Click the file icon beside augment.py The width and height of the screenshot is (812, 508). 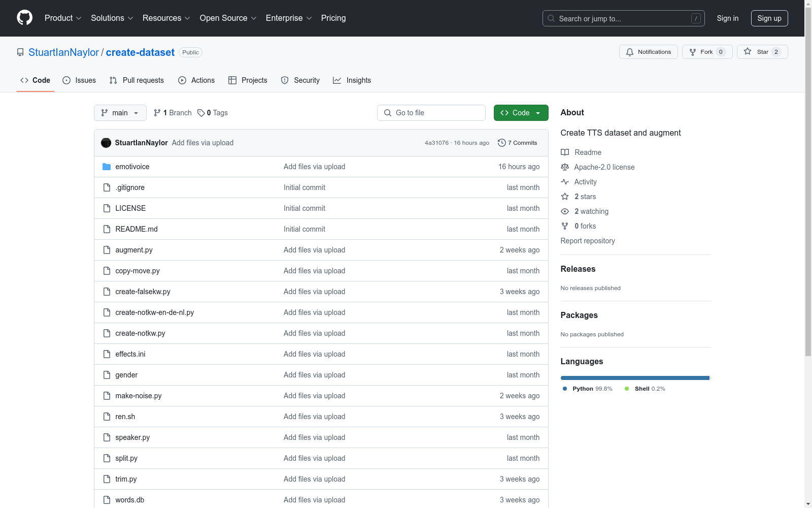pos(107,250)
